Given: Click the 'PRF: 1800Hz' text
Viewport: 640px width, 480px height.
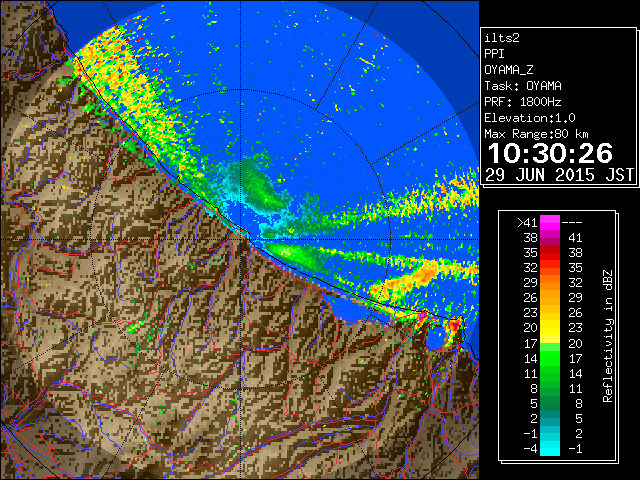Looking at the screenshot, I should [523, 102].
